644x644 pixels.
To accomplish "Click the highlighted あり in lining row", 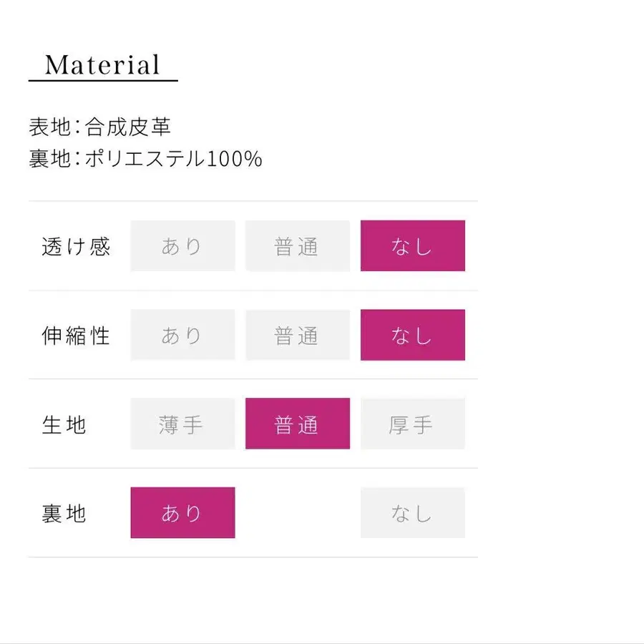I will pyautogui.click(x=182, y=512).
